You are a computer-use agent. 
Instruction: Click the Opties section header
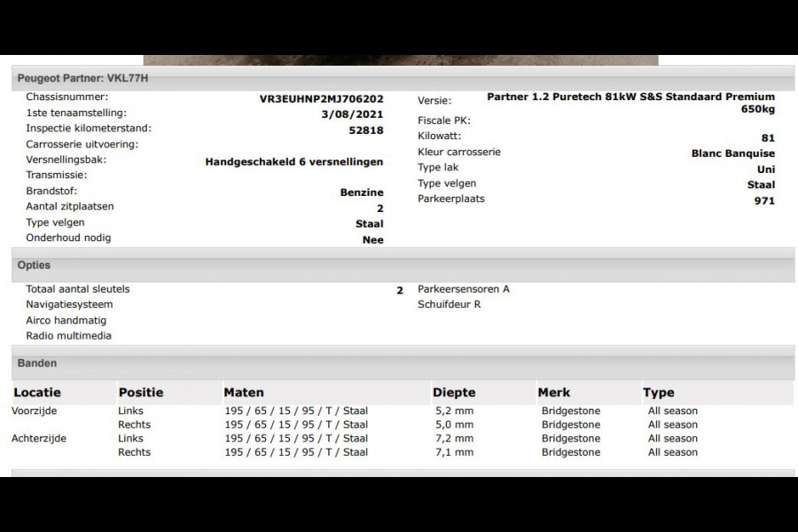click(x=403, y=265)
